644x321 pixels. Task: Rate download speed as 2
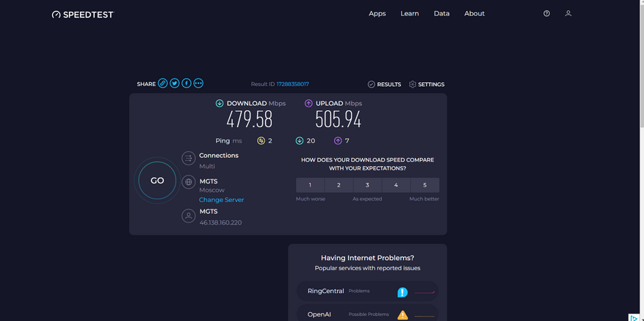coord(339,185)
